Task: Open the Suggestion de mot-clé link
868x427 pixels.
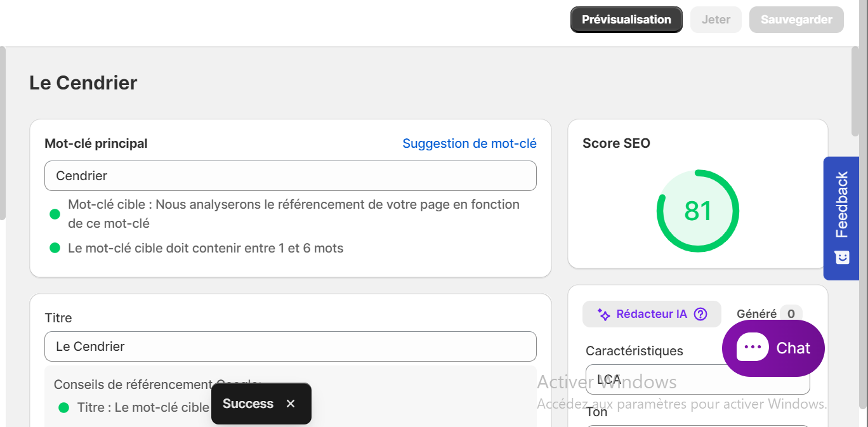Action: (x=470, y=143)
